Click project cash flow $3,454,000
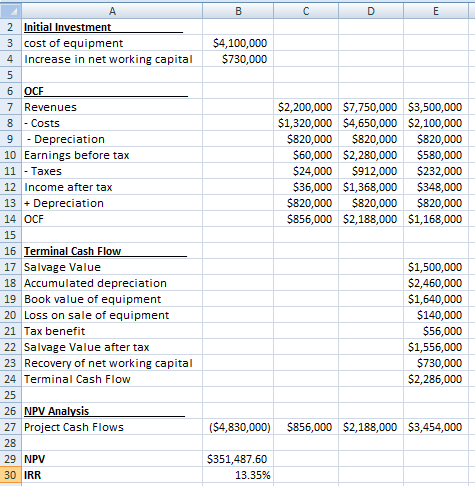The height and width of the screenshot is (486, 475). [x=435, y=427]
